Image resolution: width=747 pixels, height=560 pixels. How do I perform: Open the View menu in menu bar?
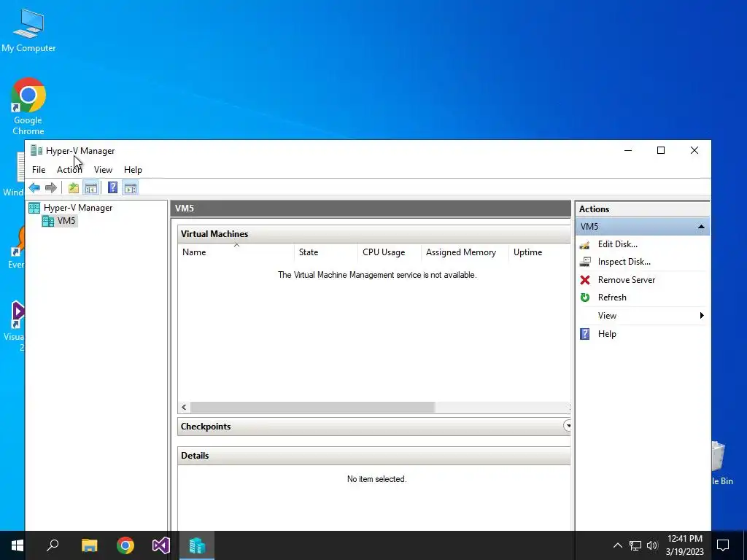103,169
